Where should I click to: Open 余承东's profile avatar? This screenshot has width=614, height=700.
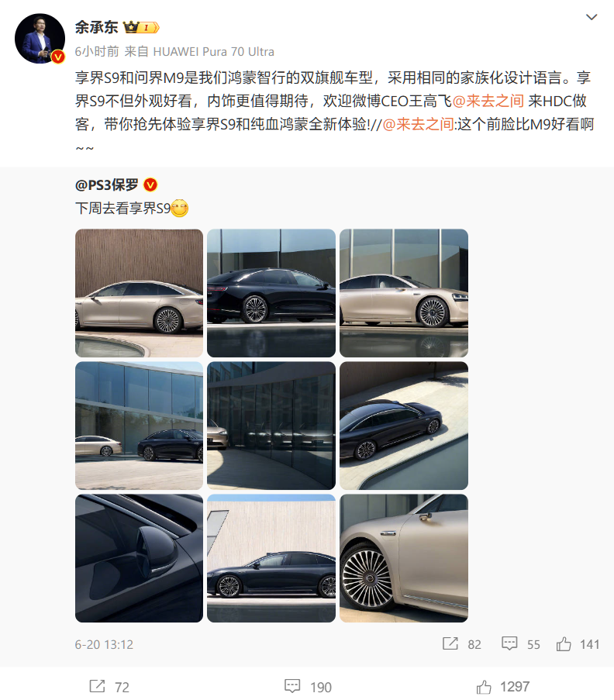pyautogui.click(x=40, y=39)
